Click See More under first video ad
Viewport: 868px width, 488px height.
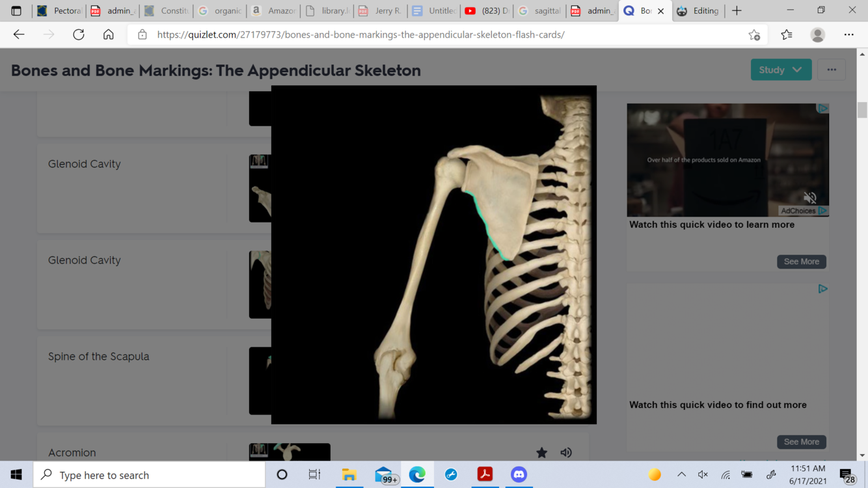point(801,262)
